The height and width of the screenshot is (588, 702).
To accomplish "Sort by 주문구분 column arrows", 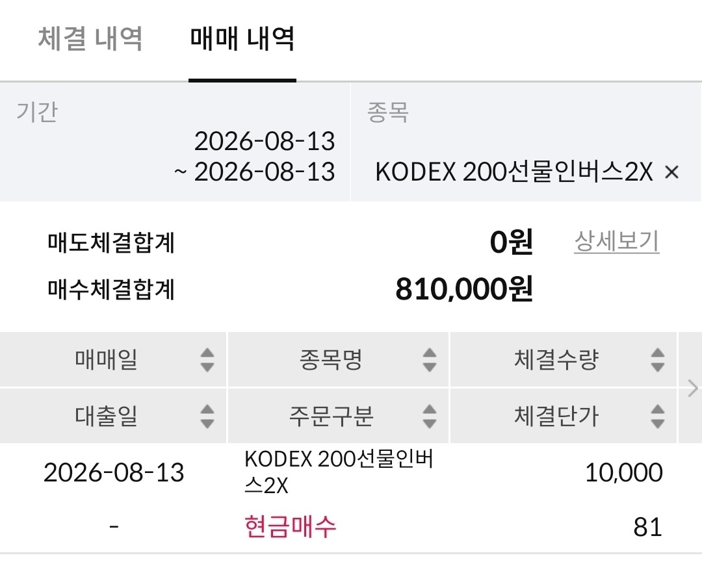I will pyautogui.click(x=430, y=416).
